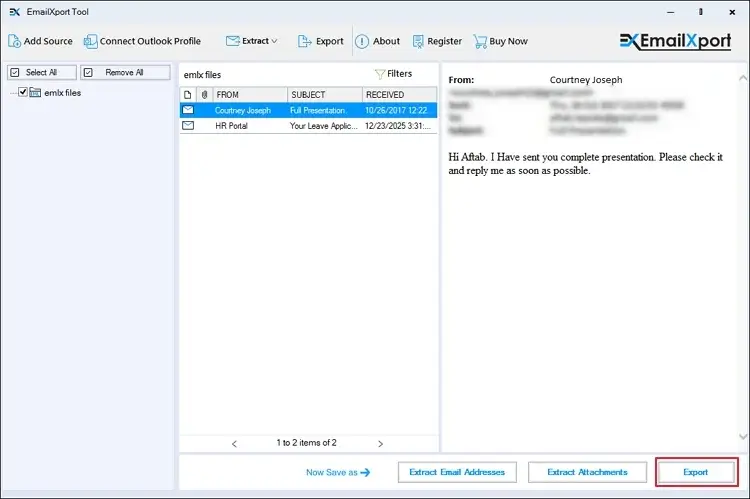Select the Courtney Joseph email row
Viewport: 750px width, 499px height.
coord(309,110)
